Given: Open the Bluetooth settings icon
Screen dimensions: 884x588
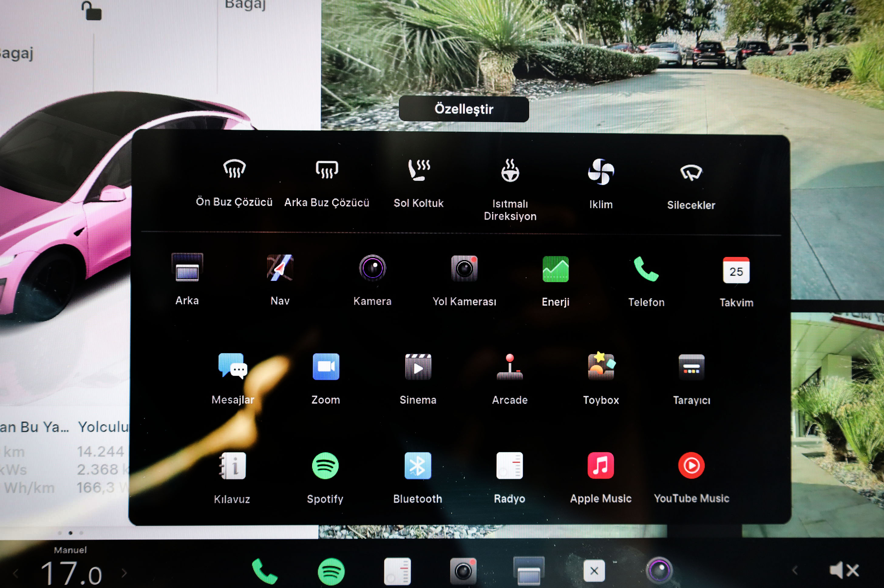Looking at the screenshot, I should (x=418, y=466).
